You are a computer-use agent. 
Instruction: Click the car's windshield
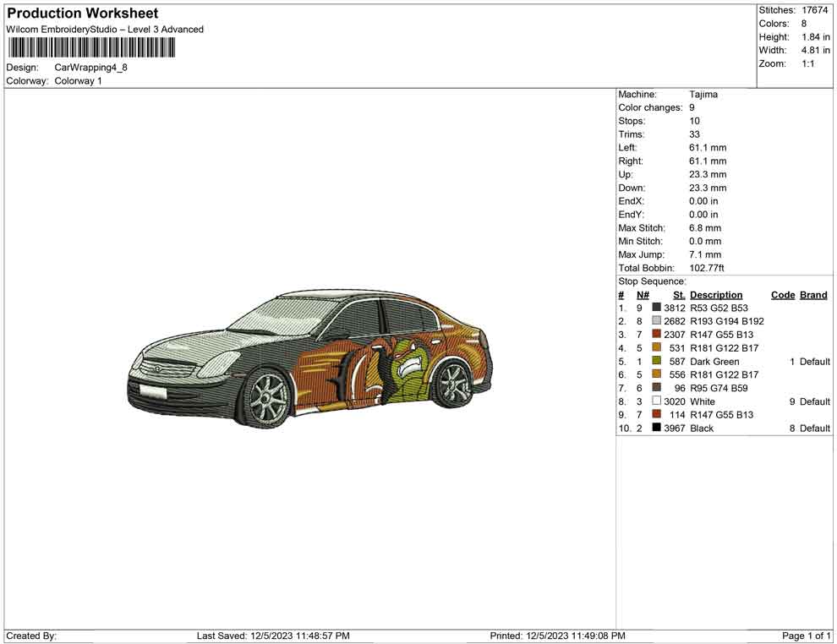coord(275,315)
